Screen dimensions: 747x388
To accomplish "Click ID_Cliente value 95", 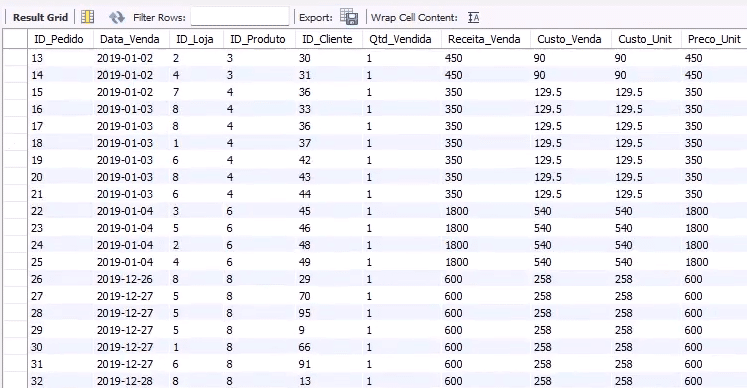I will (304, 313).
